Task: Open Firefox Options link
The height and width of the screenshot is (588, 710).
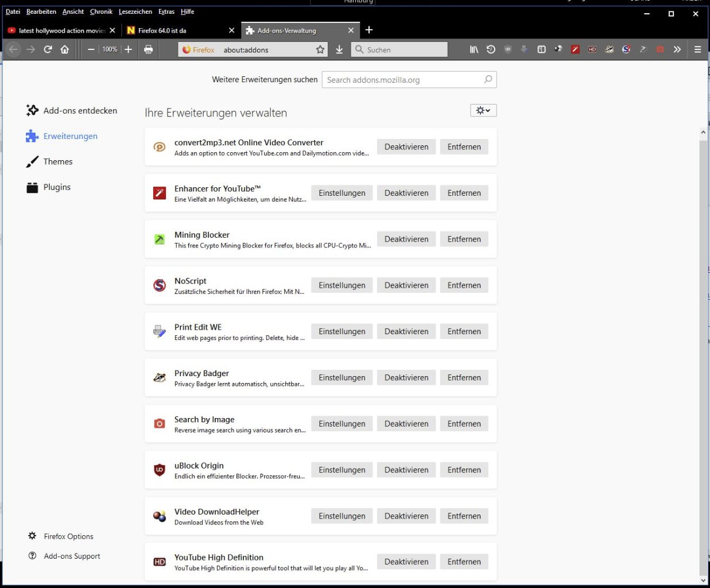Action: (61, 536)
